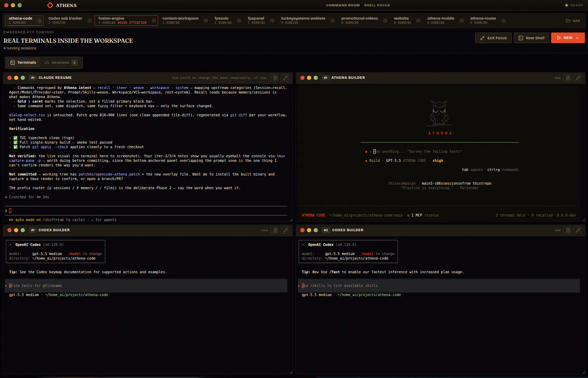Click the 'READY' status indicator
Image resolution: width=588 pixels, height=378 pixels.
[574, 5]
